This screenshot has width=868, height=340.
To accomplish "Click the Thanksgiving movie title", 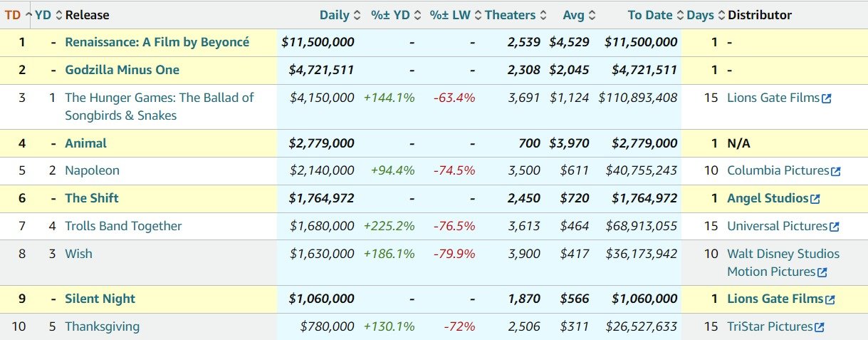I will (102, 326).
